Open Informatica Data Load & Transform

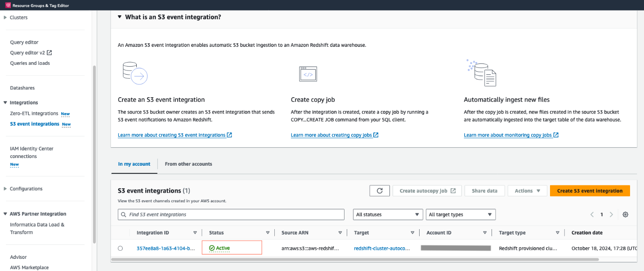pyautogui.click(x=37, y=228)
